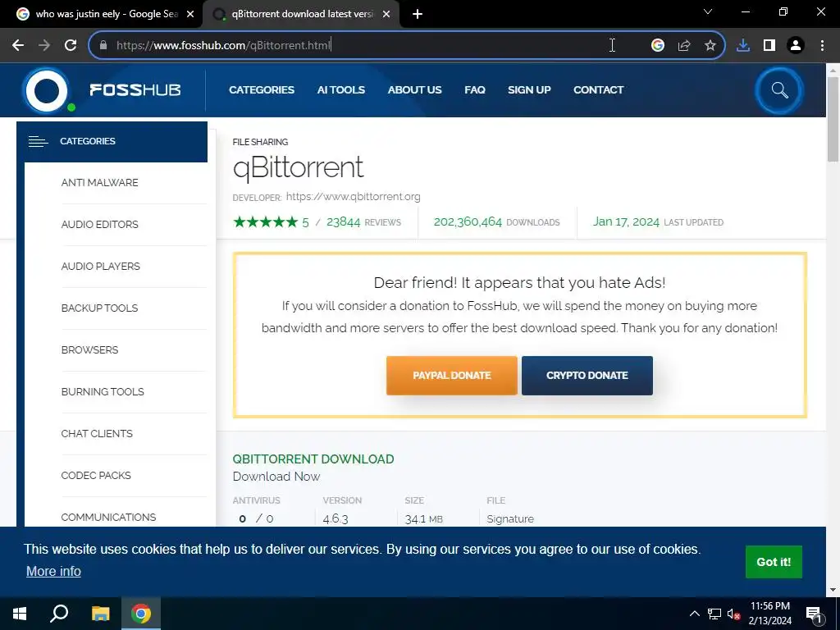
Task: Open the tab search dropdown arrow
Action: pyautogui.click(x=708, y=11)
